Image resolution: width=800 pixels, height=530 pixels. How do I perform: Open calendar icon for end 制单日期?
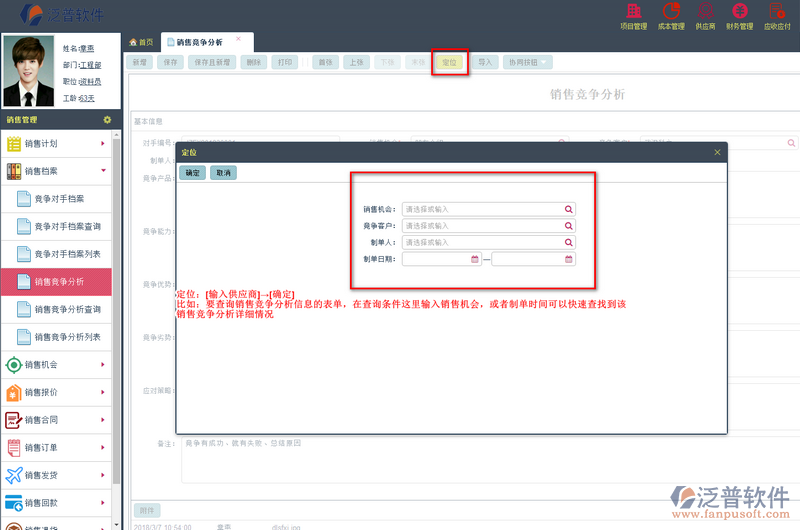coord(569,259)
